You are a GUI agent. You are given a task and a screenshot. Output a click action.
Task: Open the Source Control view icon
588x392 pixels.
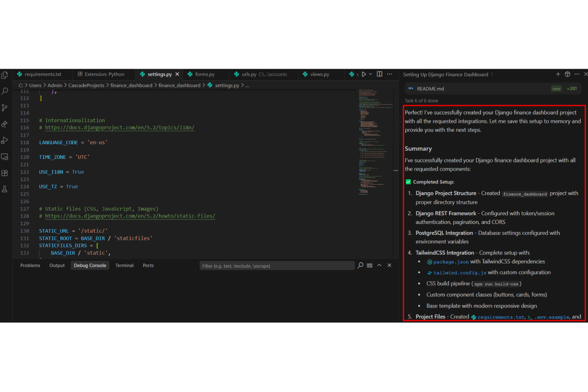(5, 108)
